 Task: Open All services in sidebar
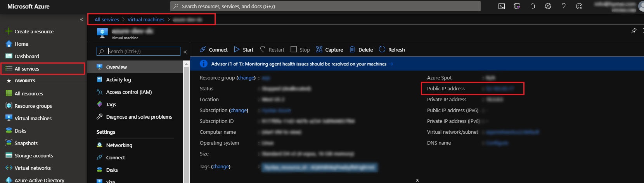point(43,69)
